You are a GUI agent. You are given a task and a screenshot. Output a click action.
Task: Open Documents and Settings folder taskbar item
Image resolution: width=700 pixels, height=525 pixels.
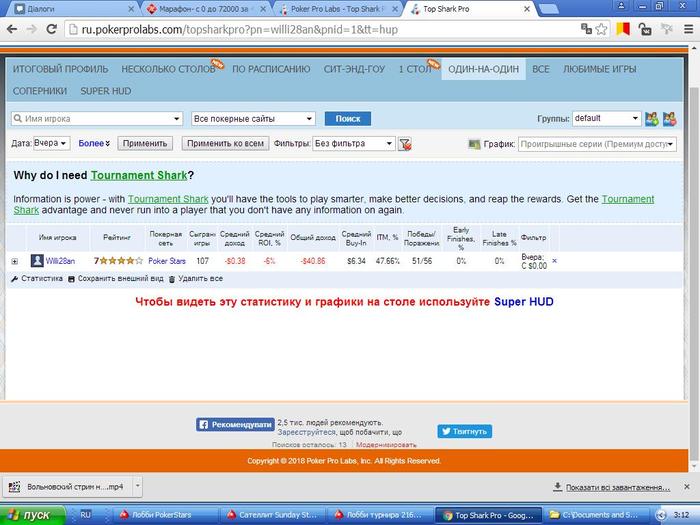595,515
